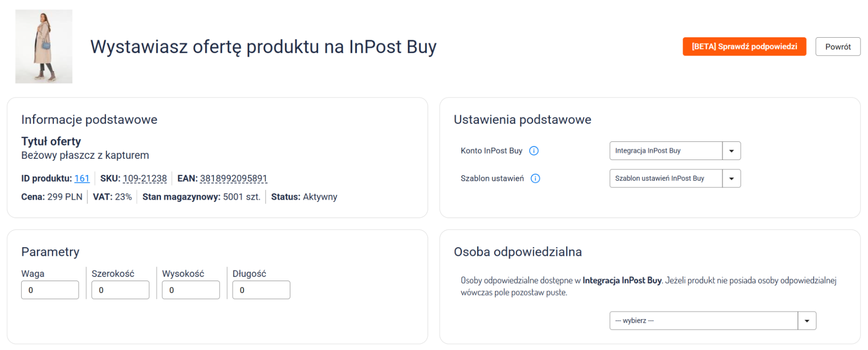868x350 pixels.
Task: Click into the Szerokość field
Action: pyautogui.click(x=120, y=290)
